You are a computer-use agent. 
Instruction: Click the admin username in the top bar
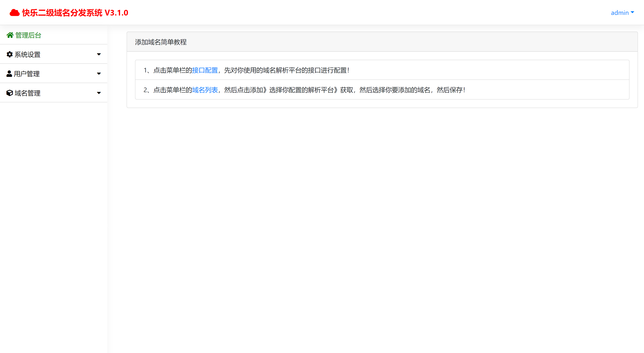619,12
